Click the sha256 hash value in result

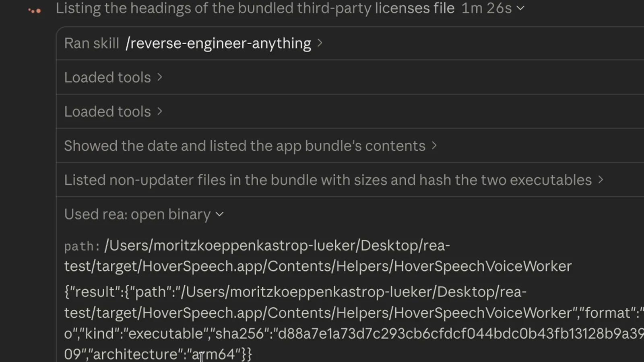click(x=461, y=333)
